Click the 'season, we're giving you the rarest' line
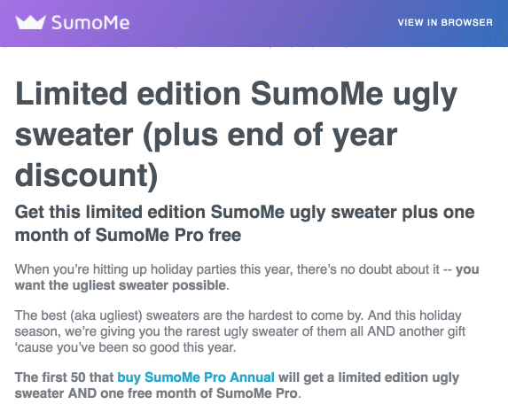 (x=240, y=331)
